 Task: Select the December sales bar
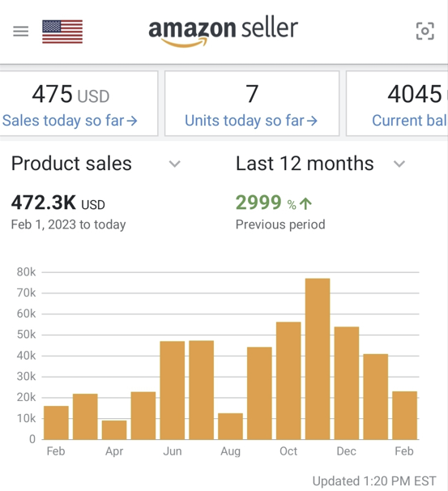[347, 383]
